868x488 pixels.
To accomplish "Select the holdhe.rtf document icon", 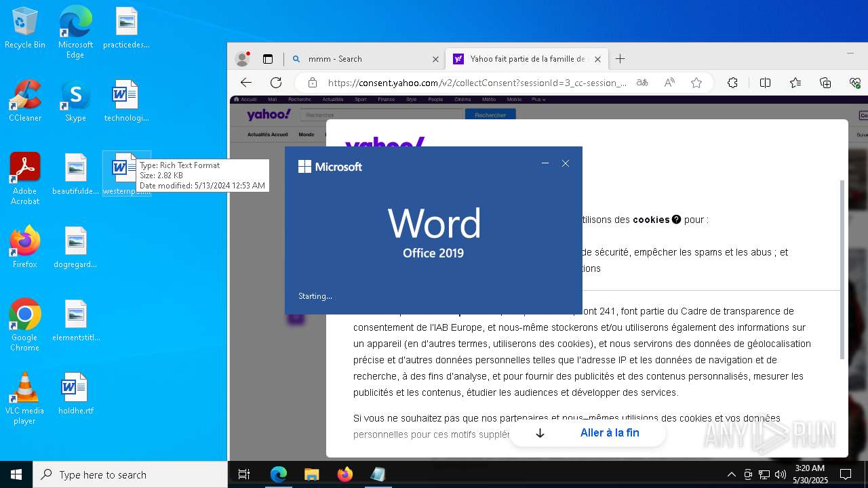I will pos(75,394).
